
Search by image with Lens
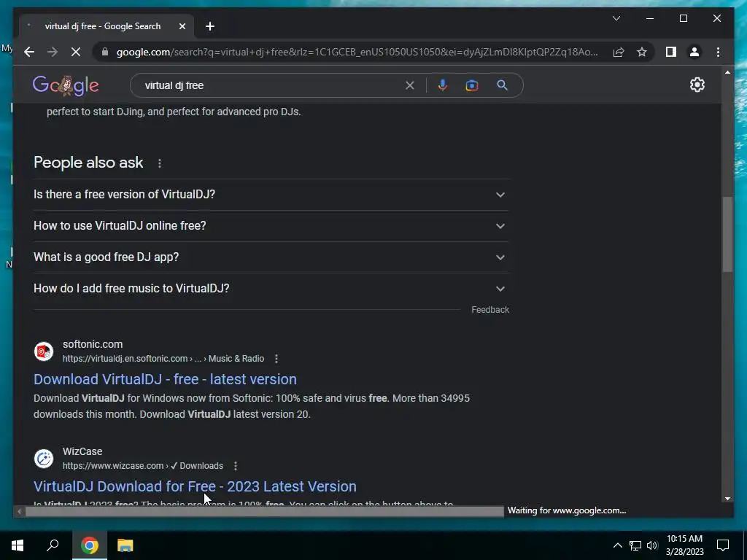click(x=472, y=85)
